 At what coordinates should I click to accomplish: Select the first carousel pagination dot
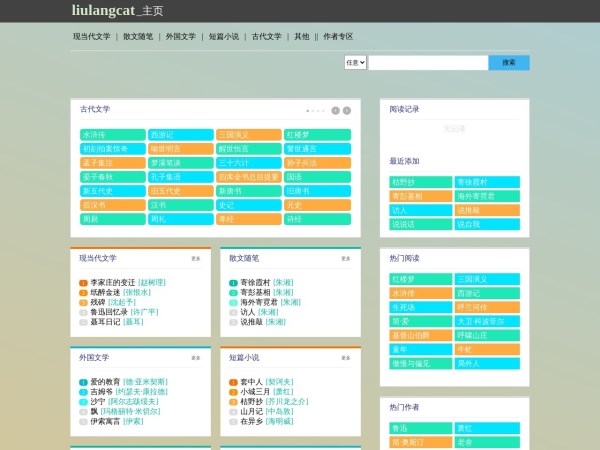click(x=308, y=110)
